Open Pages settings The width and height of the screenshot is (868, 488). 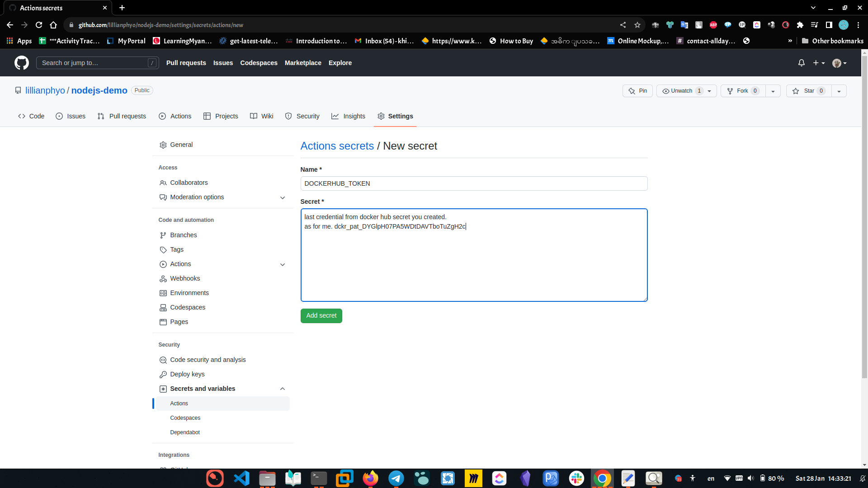pyautogui.click(x=223, y=322)
